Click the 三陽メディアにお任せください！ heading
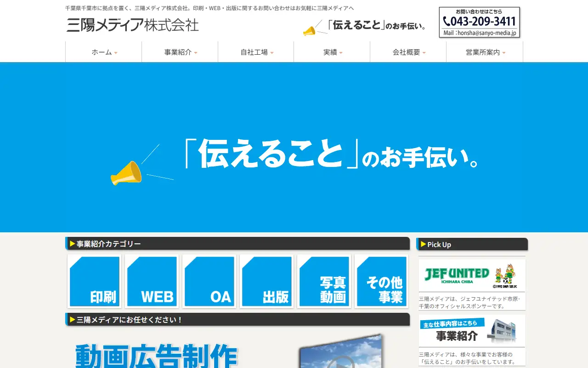The width and height of the screenshot is (588, 368). tap(237, 320)
